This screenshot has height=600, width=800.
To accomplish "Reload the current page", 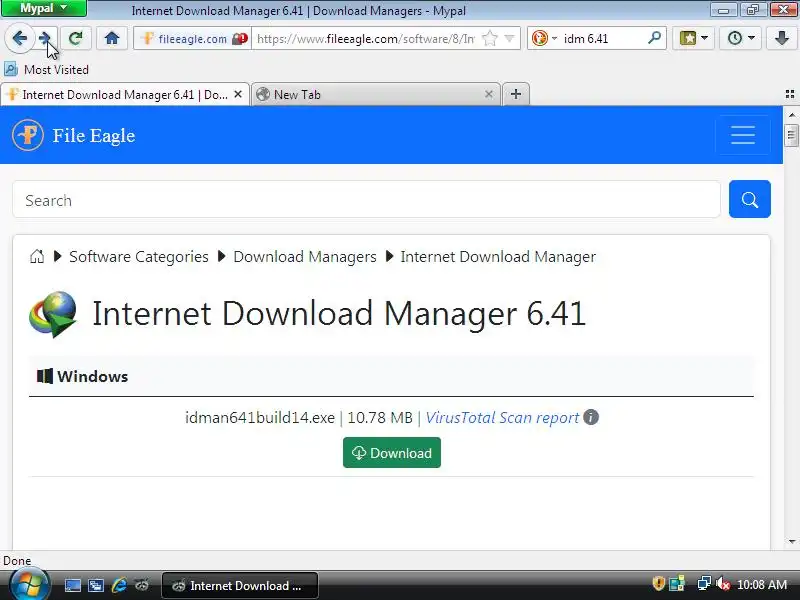I will pos(76,38).
